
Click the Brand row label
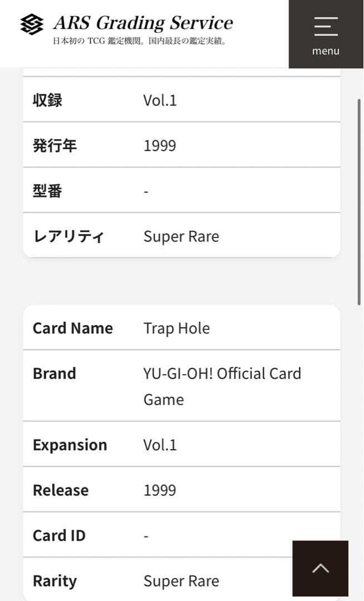click(55, 373)
